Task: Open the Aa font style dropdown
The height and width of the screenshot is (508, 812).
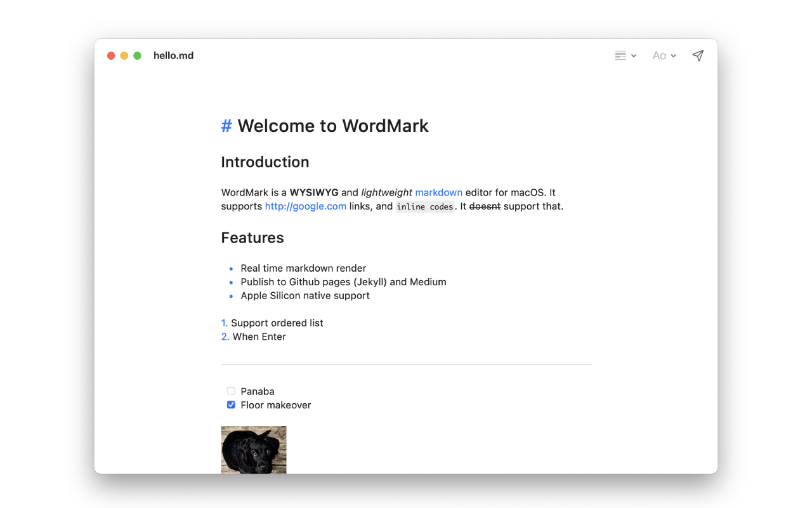Action: point(664,56)
